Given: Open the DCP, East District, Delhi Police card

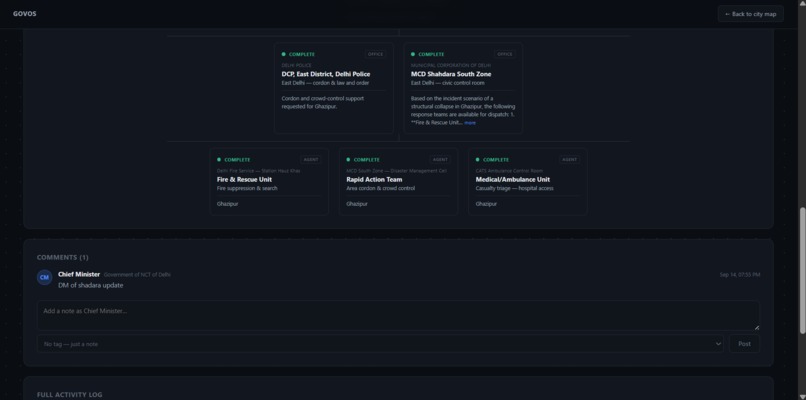Looking at the screenshot, I should coord(334,88).
